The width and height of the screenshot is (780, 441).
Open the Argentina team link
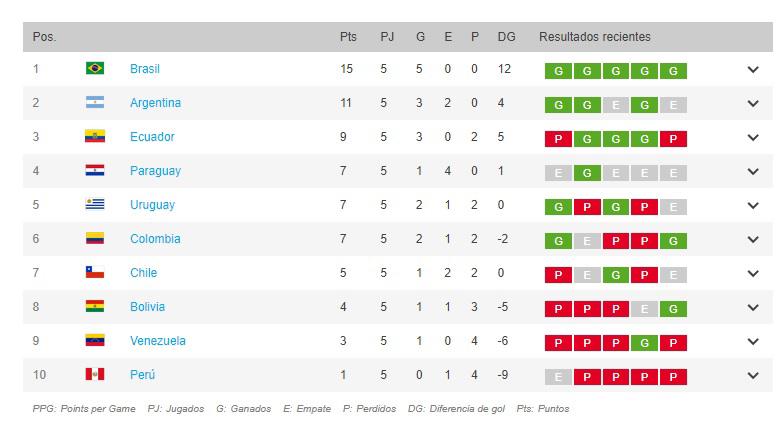coord(155,103)
